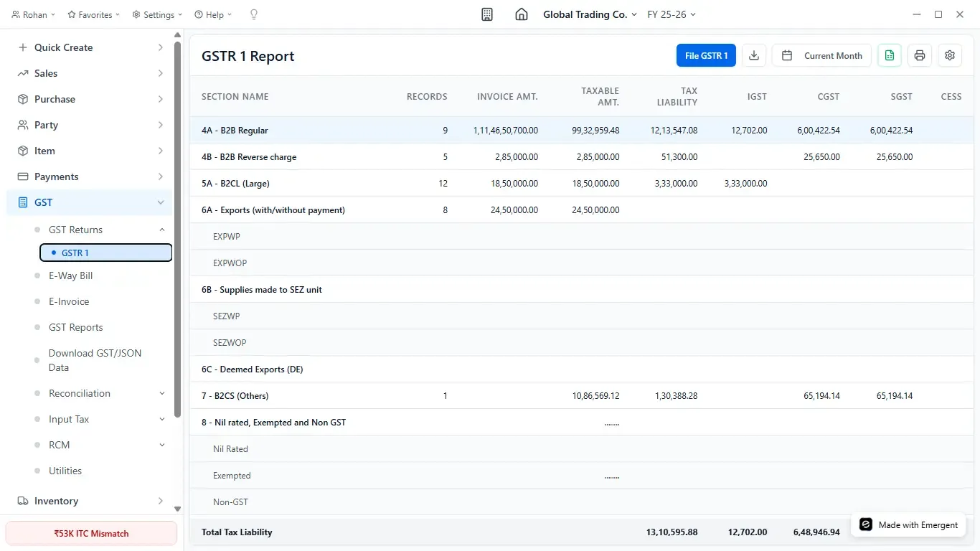The image size is (980, 551).
Task: Download the GSTR 1 report
Action: [x=753, y=55]
